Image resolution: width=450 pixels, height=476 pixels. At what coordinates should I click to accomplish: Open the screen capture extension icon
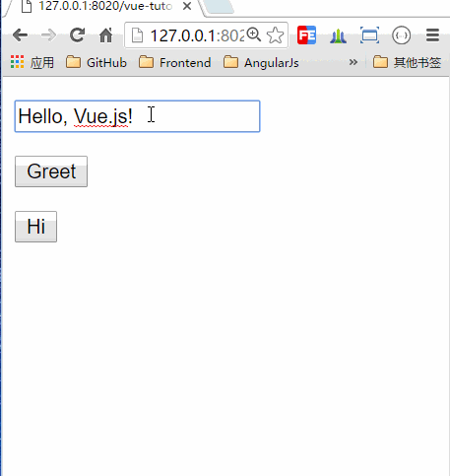point(369,35)
